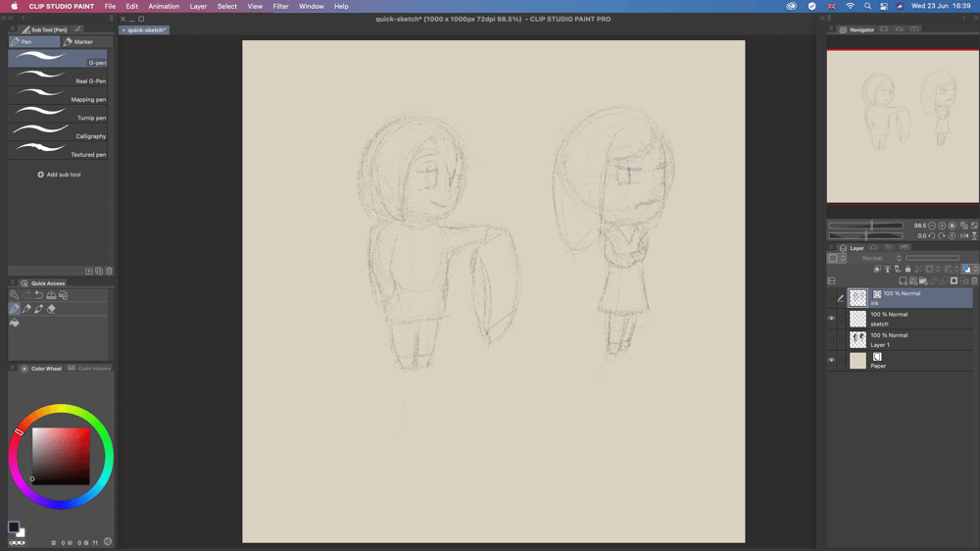Viewport: 980px width, 551px height.
Task: Zoom out in the Navigator
Action: [932, 225]
